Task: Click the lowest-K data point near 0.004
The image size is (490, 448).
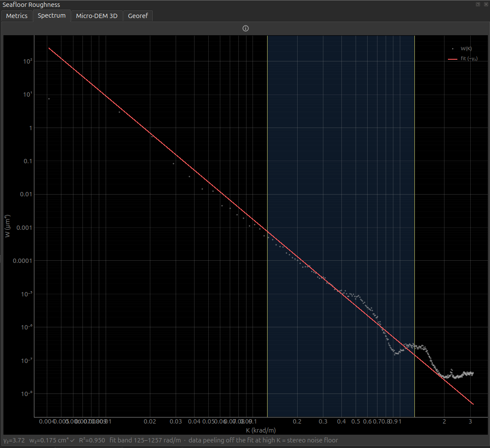Action: [x=49, y=99]
